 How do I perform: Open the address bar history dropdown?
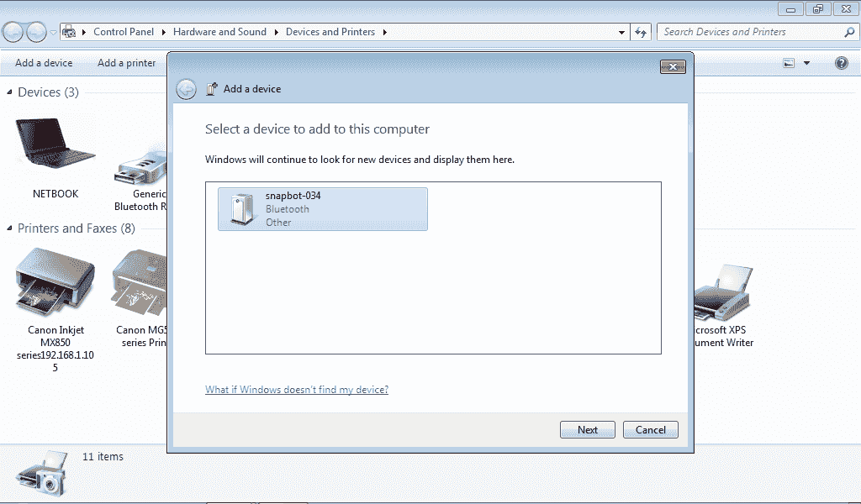(x=621, y=32)
